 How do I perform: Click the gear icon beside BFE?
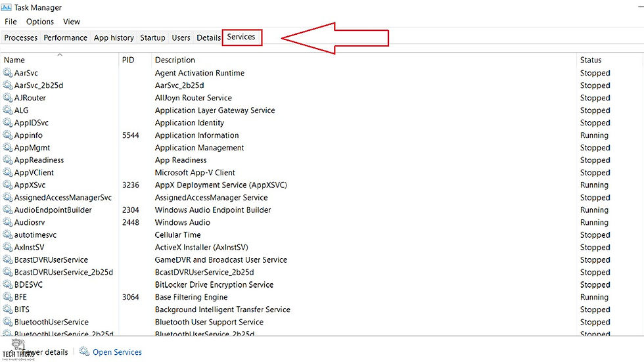pos(8,297)
